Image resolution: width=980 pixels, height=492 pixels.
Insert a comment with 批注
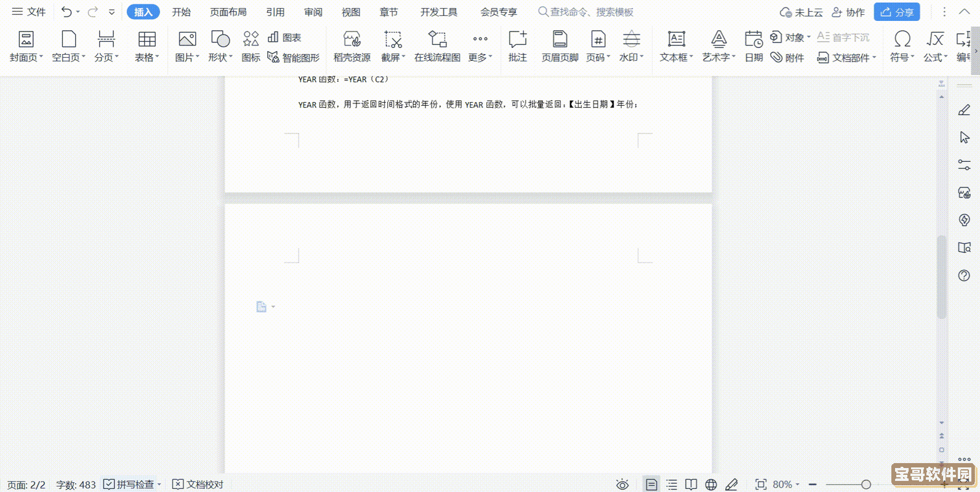(518, 47)
